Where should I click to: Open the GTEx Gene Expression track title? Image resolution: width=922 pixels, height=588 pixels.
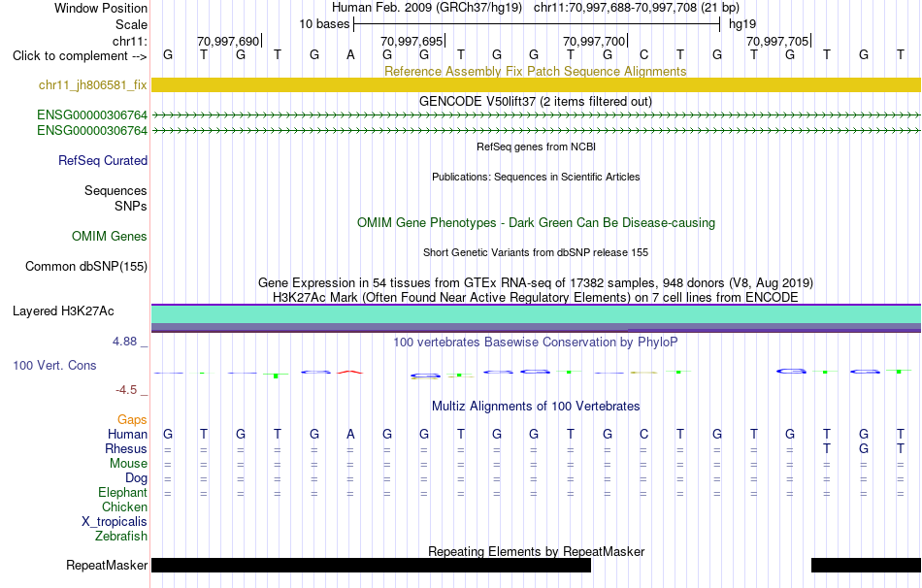click(x=536, y=282)
